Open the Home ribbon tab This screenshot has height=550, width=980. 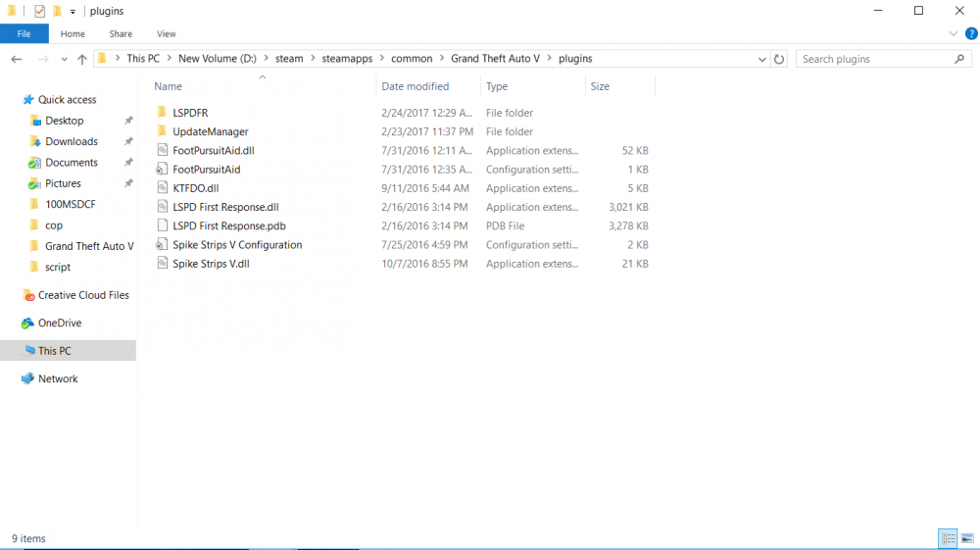click(x=73, y=33)
